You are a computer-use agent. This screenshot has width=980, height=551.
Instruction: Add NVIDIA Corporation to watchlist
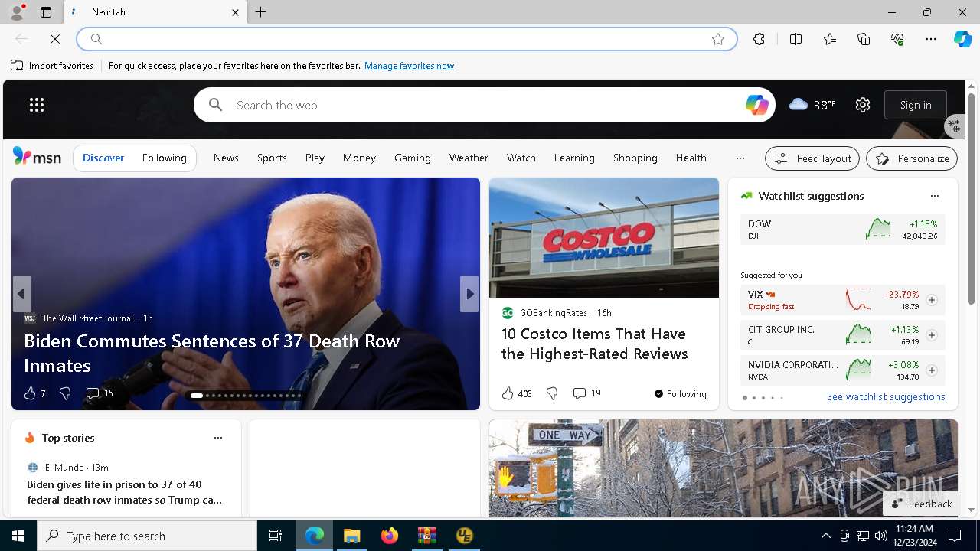click(932, 370)
